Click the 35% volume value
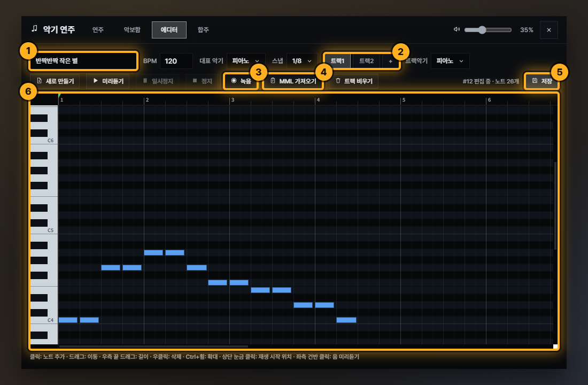This screenshot has height=385, width=588. 527,30
